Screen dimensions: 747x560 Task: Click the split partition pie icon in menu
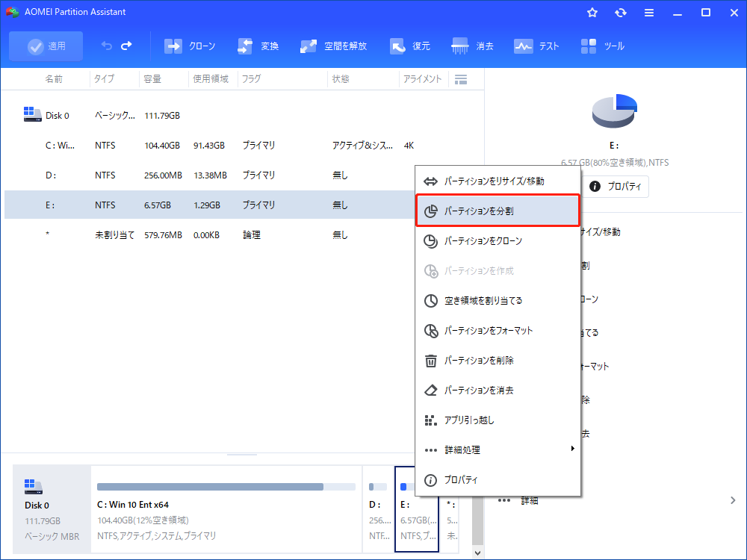(431, 211)
